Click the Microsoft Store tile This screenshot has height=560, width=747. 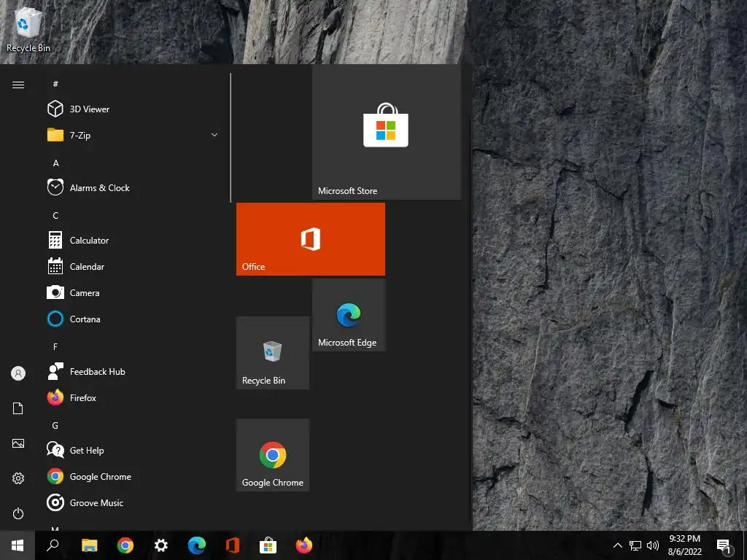[387, 132]
